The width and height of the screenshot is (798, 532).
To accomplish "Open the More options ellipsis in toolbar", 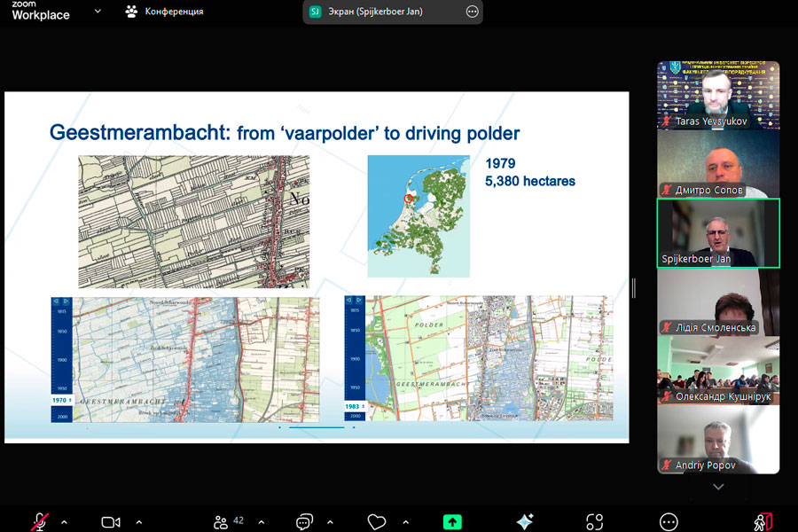I will 669,522.
